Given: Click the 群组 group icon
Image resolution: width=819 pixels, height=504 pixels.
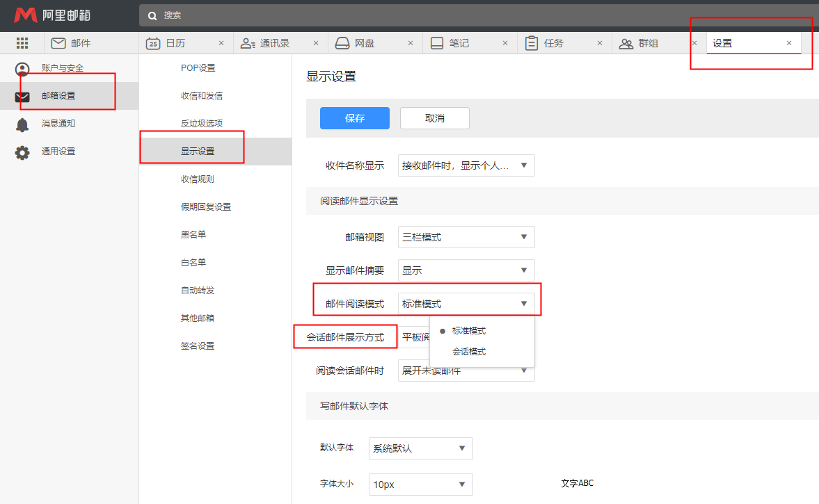Looking at the screenshot, I should (x=626, y=43).
